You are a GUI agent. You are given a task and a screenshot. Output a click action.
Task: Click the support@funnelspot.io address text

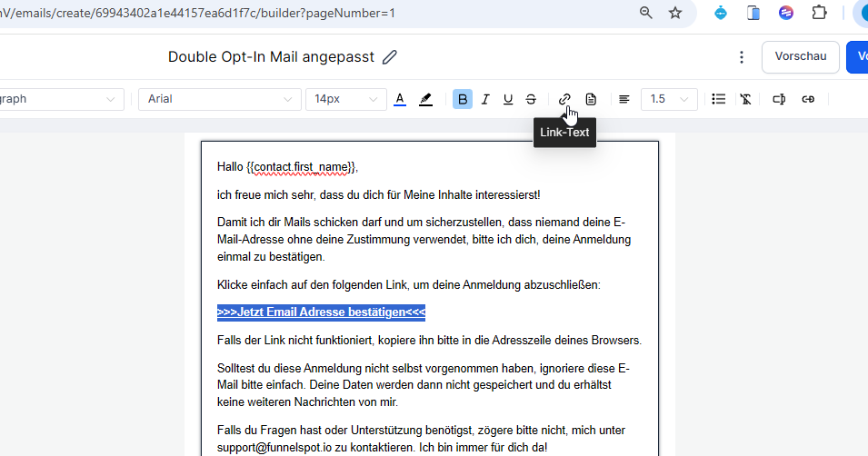pyautogui.click(x=274, y=447)
